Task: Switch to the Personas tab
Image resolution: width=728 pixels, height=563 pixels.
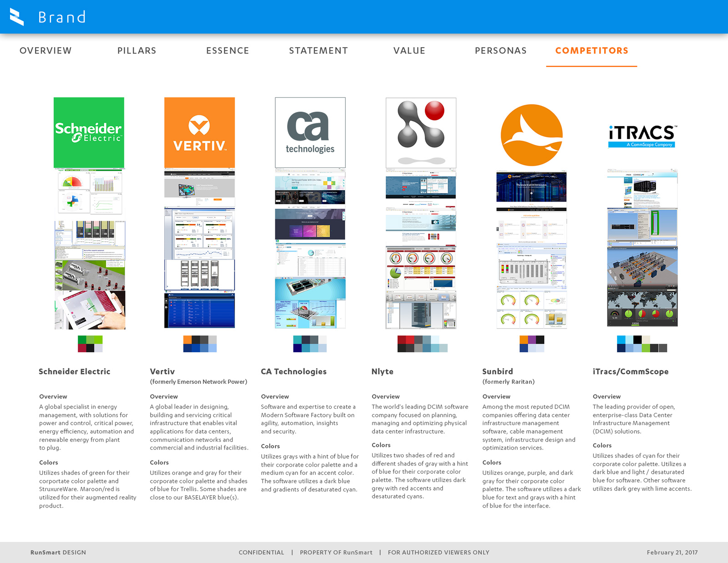Action: click(500, 51)
